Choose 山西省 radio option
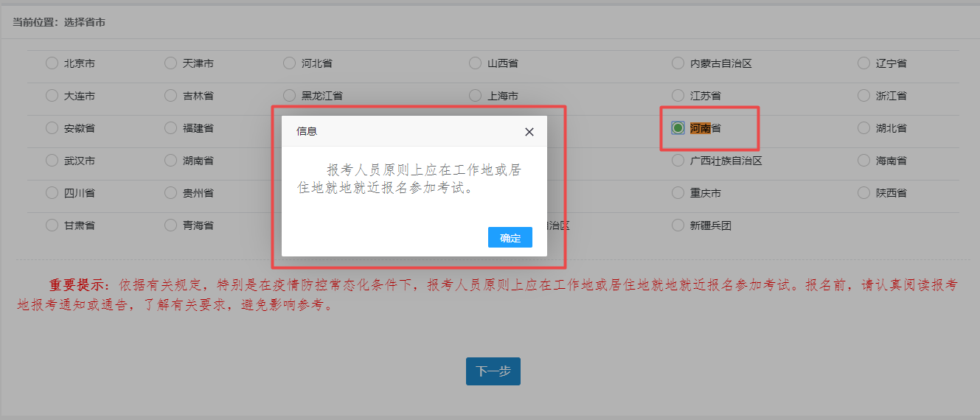Image resolution: width=980 pixels, height=420 pixels. pyautogui.click(x=475, y=63)
